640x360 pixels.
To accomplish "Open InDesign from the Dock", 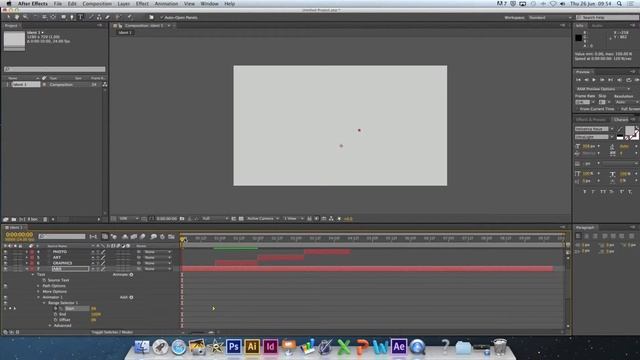I will (x=270, y=347).
